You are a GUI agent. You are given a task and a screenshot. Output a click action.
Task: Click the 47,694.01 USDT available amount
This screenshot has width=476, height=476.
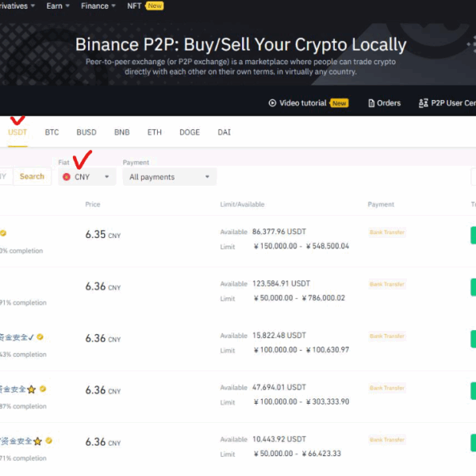(279, 387)
